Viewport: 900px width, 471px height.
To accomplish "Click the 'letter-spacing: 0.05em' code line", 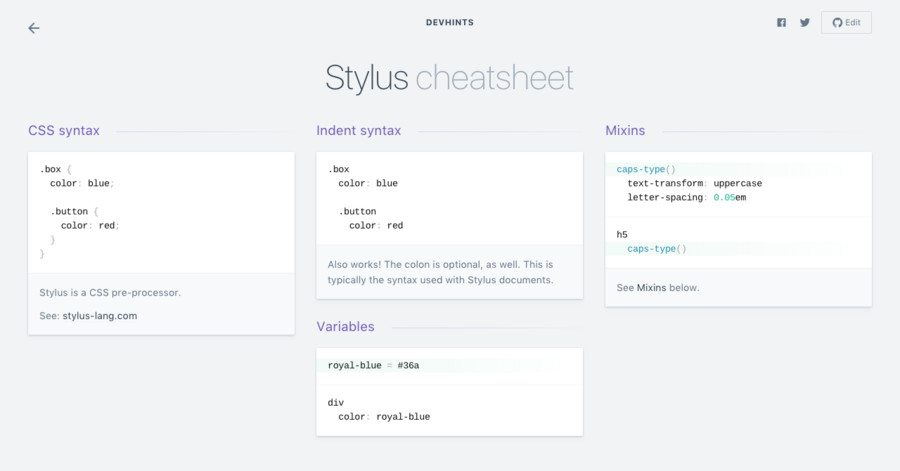I will coord(686,197).
